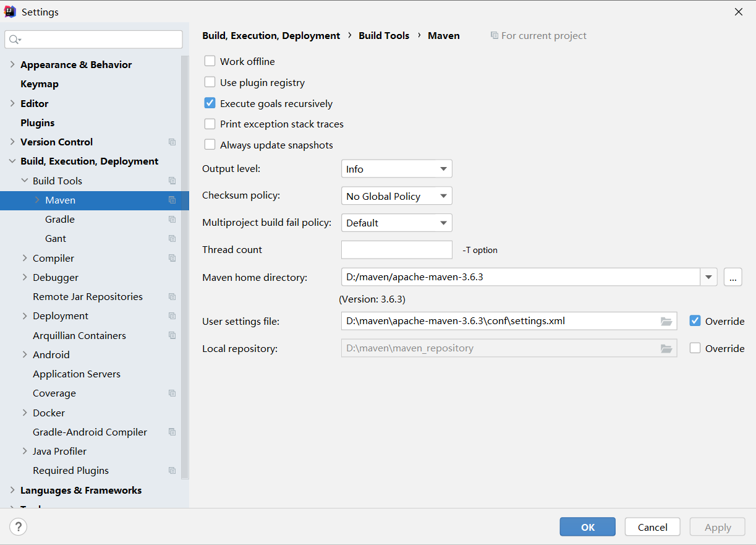Click the settings search field
The image size is (756, 545).
(x=94, y=40)
